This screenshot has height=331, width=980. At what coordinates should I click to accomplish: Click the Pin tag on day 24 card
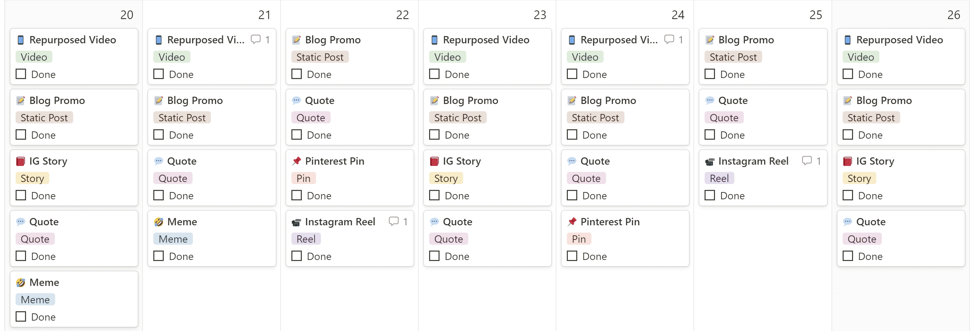[579, 239]
